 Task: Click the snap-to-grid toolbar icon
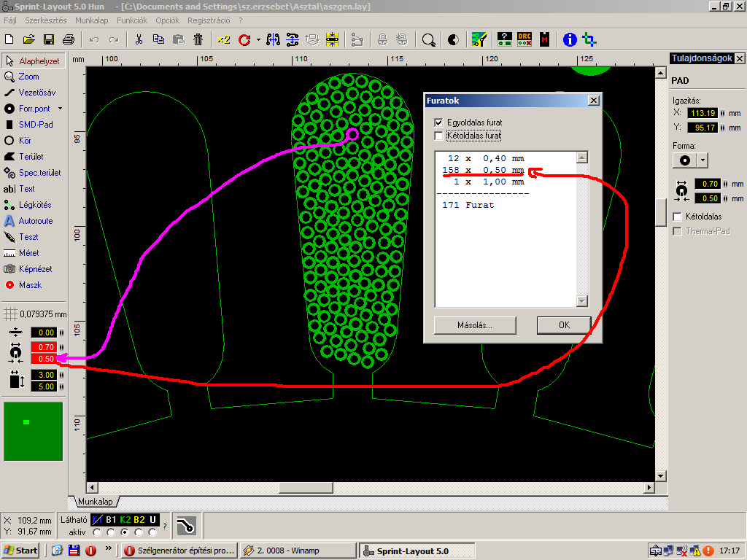click(x=332, y=39)
